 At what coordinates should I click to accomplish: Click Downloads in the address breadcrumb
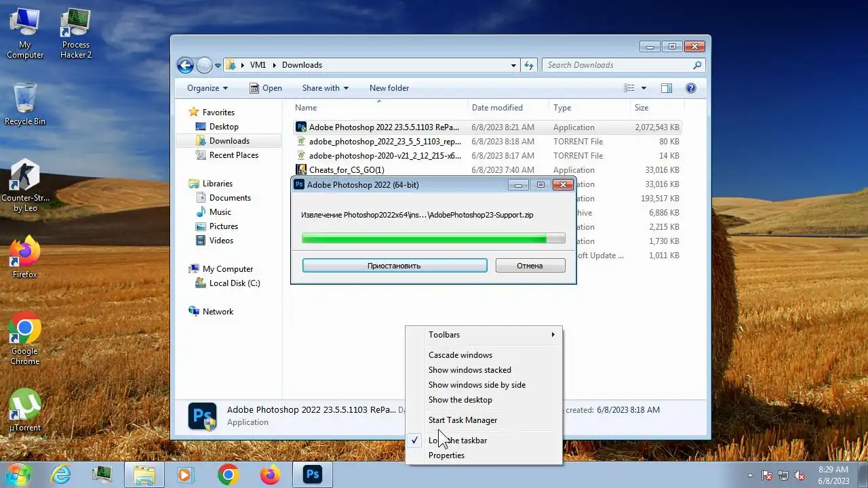point(302,65)
